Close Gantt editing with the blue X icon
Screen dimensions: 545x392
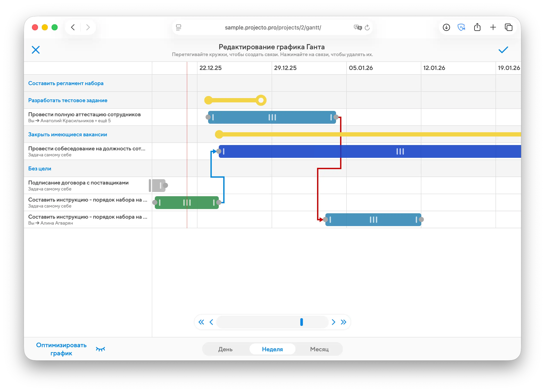[x=36, y=50]
